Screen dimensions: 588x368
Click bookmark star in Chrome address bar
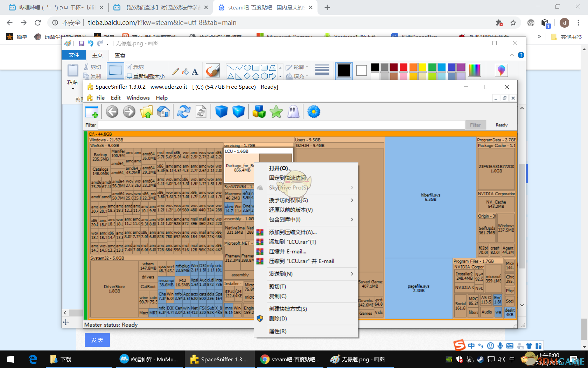[513, 23]
